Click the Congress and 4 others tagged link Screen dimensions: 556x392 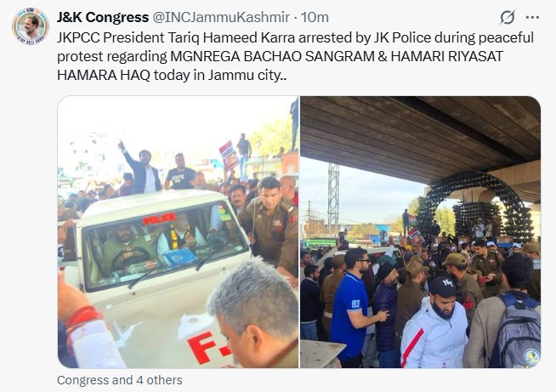coord(120,380)
